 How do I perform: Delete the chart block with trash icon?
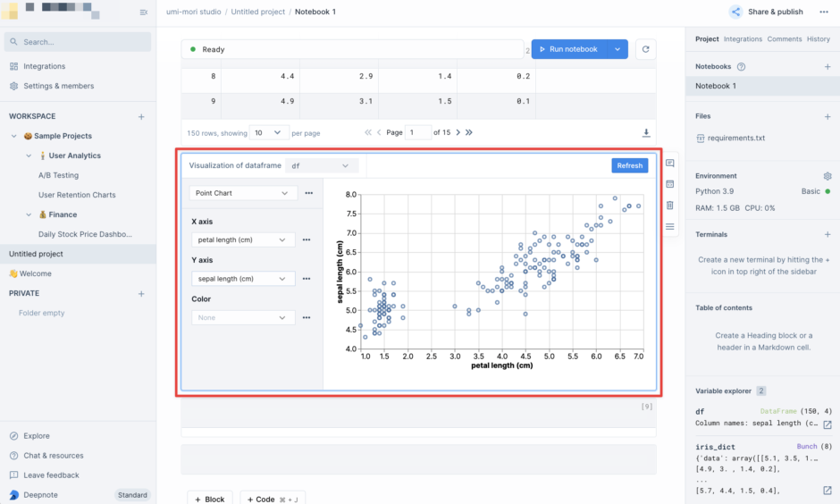tap(670, 206)
